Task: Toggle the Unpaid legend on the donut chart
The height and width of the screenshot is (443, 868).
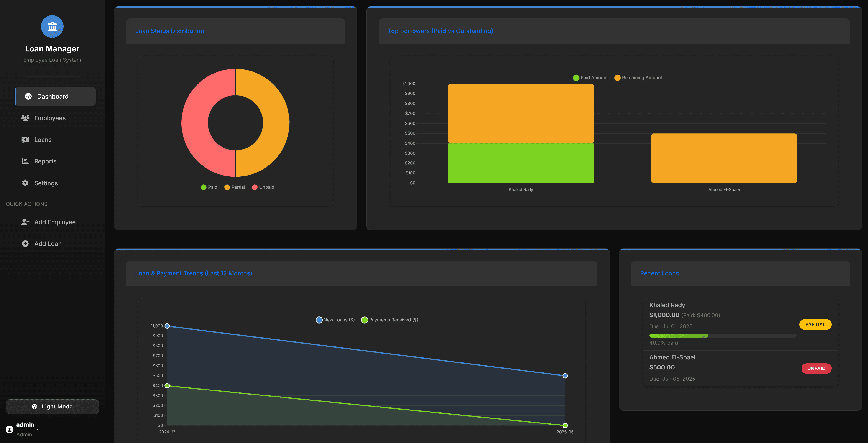Action: point(263,187)
